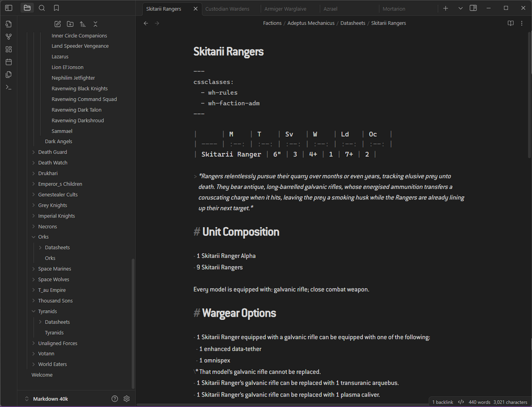Image resolution: width=532 pixels, height=407 pixels.
Task: Open the Sammael note
Action: (62, 131)
